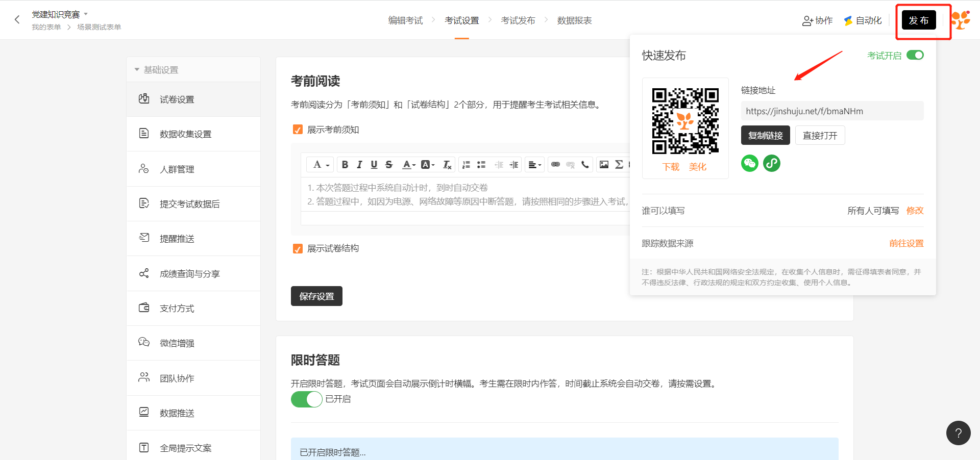Open 数据收集设置 in the sidebar

point(185,134)
